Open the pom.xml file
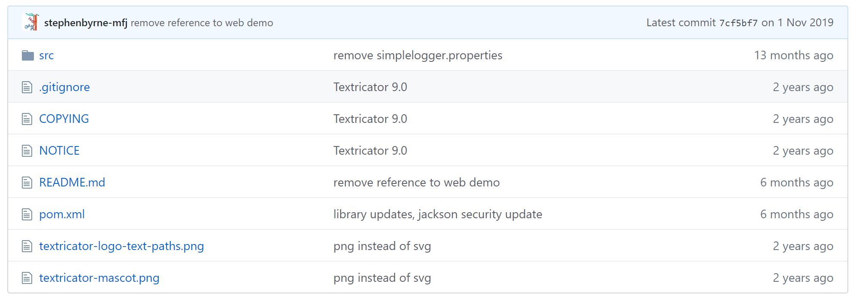Image resolution: width=868 pixels, height=302 pixels. click(x=61, y=214)
